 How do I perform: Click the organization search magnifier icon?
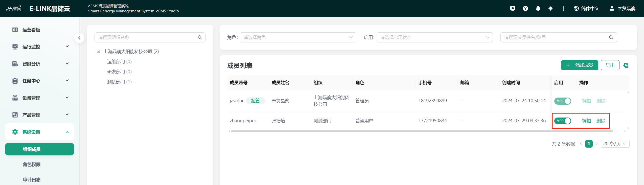pos(200,37)
